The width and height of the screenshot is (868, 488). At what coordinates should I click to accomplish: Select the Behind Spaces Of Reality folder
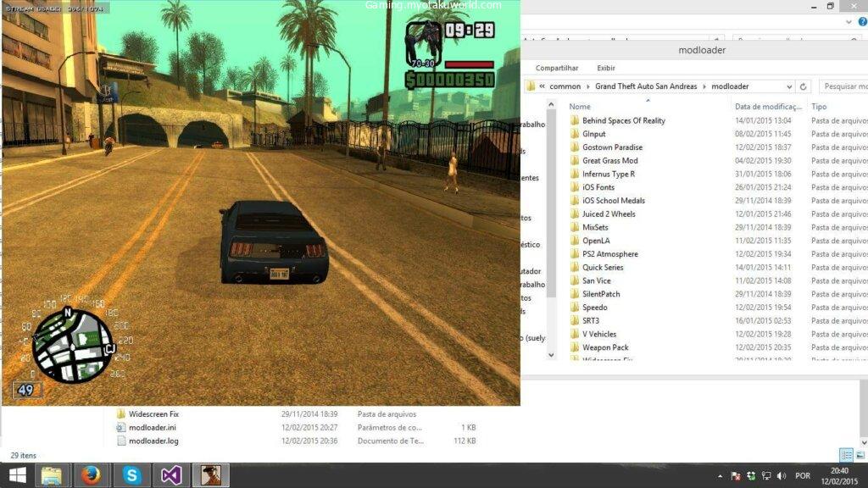tap(624, 120)
